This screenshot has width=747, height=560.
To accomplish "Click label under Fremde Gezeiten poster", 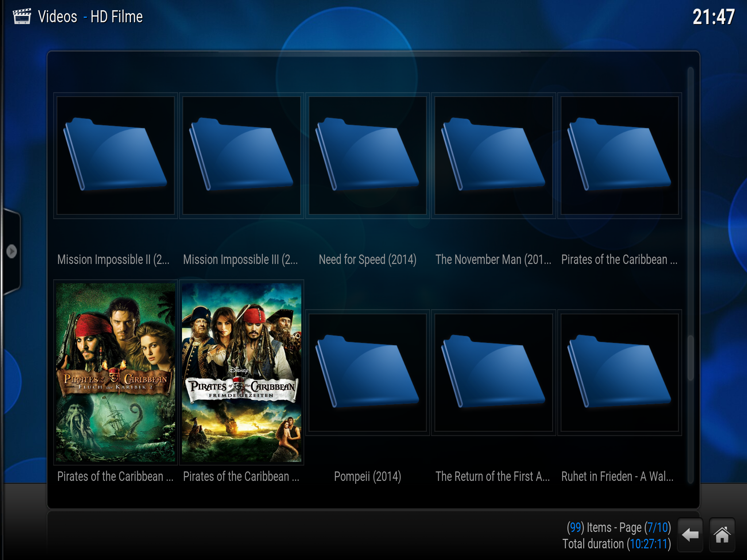I will (241, 477).
